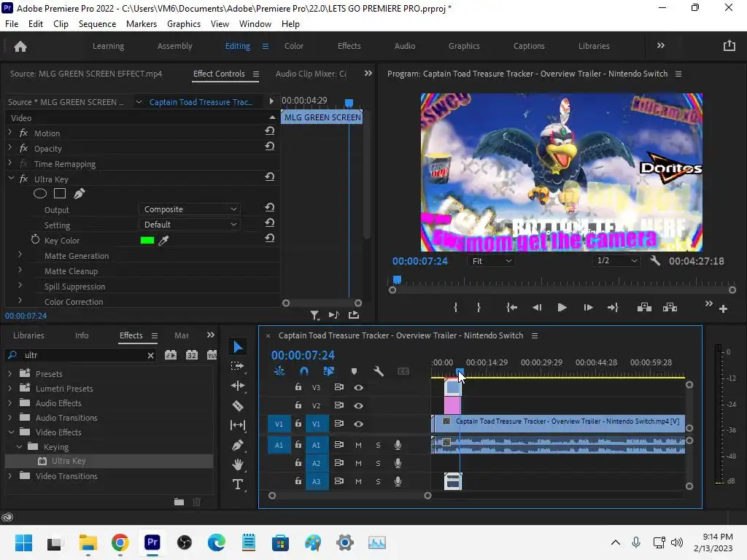Open the Sequence menu
This screenshot has height=560, width=747.
[x=97, y=24]
